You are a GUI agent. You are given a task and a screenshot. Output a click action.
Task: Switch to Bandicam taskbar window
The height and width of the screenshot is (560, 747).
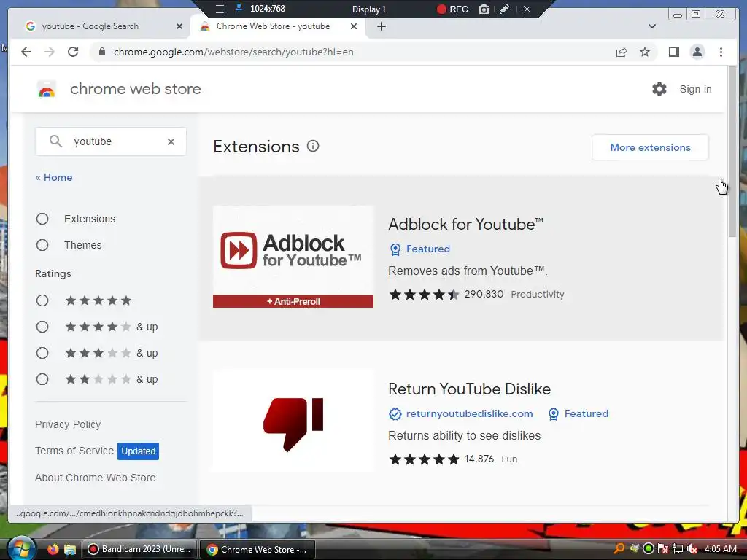point(140,549)
